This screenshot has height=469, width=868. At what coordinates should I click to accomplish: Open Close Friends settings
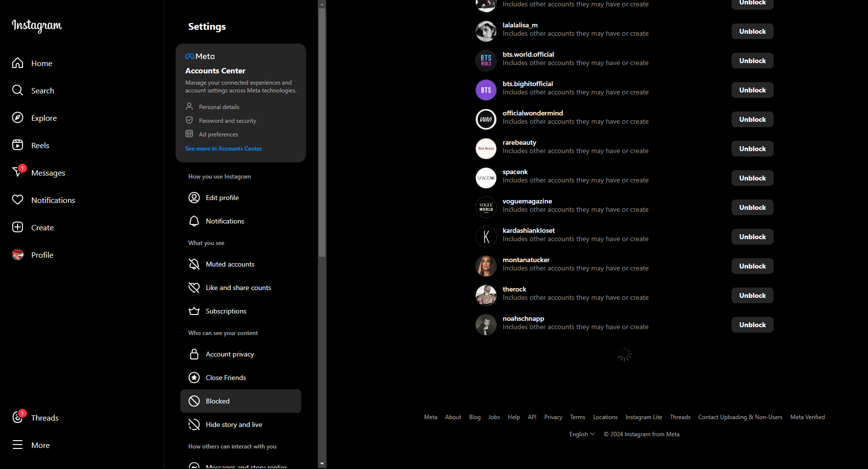pyautogui.click(x=241, y=378)
